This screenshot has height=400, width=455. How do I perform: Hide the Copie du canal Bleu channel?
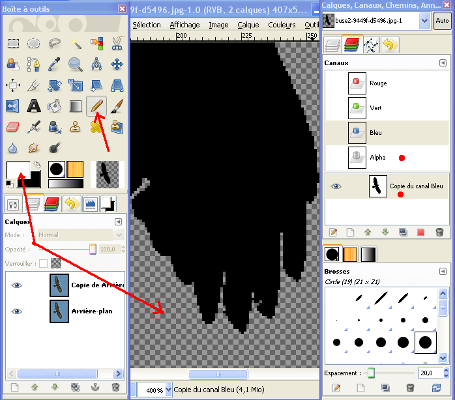tap(336, 186)
